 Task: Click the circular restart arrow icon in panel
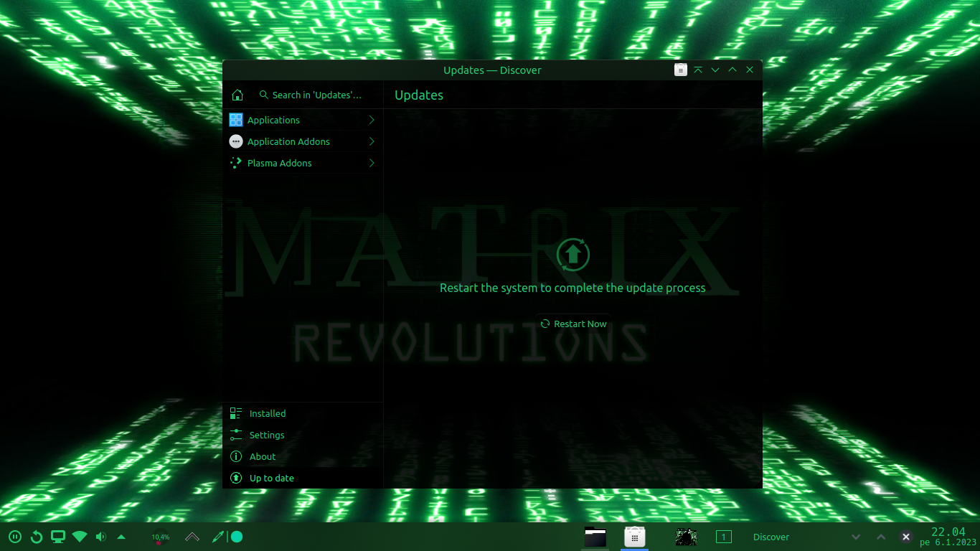point(37,537)
